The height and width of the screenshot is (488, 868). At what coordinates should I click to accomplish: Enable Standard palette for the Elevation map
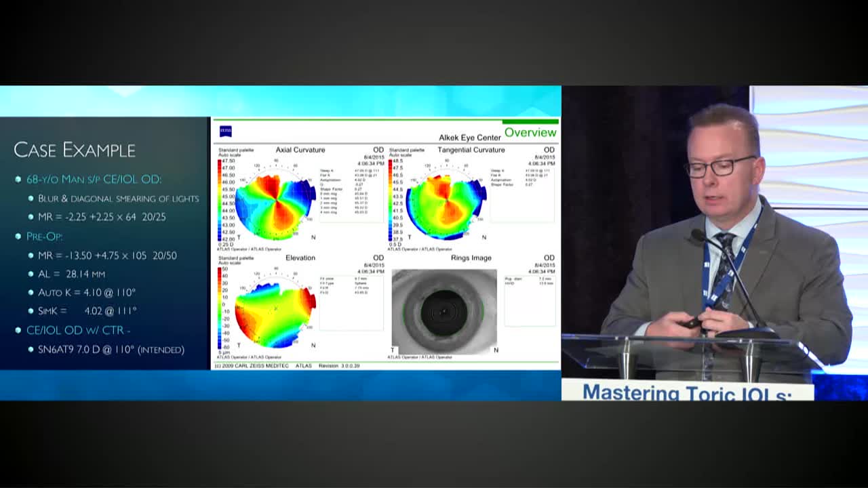(x=235, y=257)
